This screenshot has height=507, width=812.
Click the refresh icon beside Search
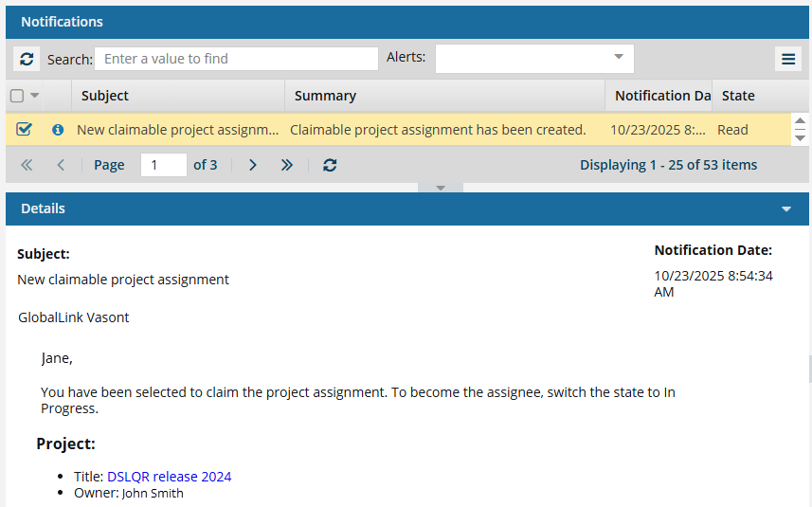[27, 59]
